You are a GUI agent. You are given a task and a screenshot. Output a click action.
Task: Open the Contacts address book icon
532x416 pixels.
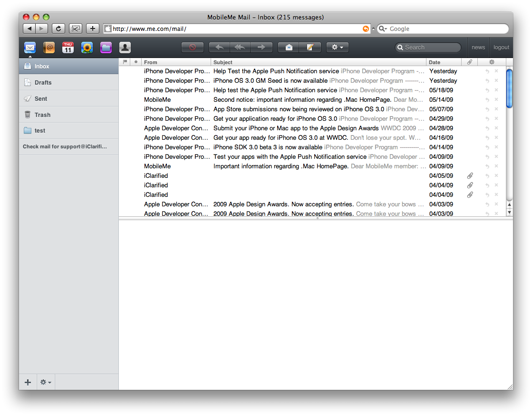49,48
